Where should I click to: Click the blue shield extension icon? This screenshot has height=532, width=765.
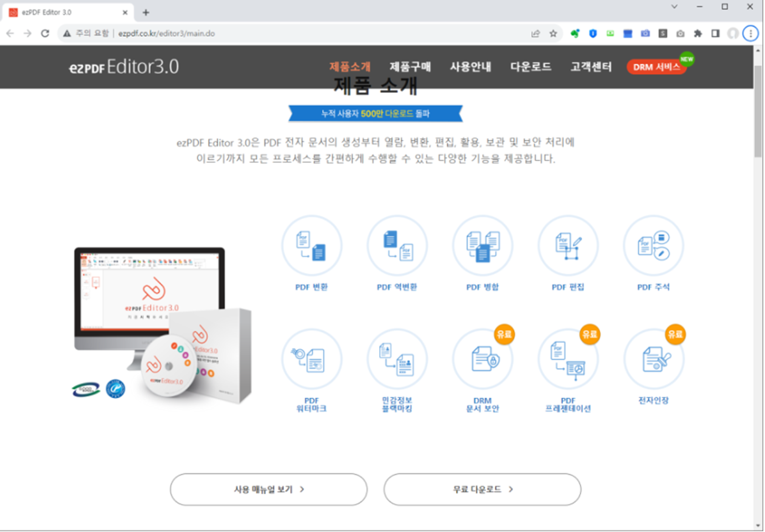tap(593, 33)
